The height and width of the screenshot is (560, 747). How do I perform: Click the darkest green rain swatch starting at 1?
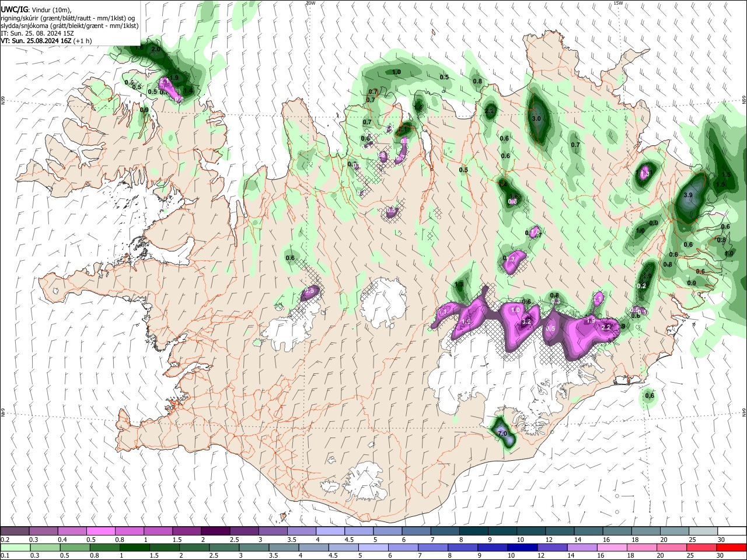134,548
